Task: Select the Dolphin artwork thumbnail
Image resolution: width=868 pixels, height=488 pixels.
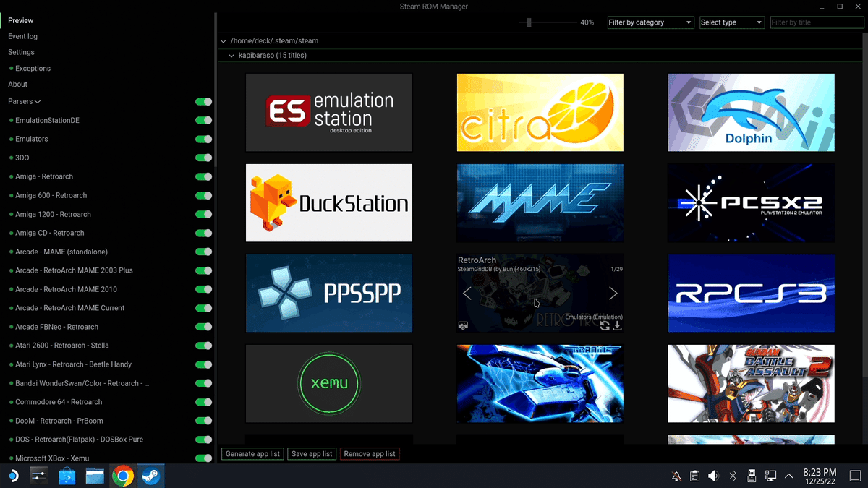Action: (x=752, y=112)
